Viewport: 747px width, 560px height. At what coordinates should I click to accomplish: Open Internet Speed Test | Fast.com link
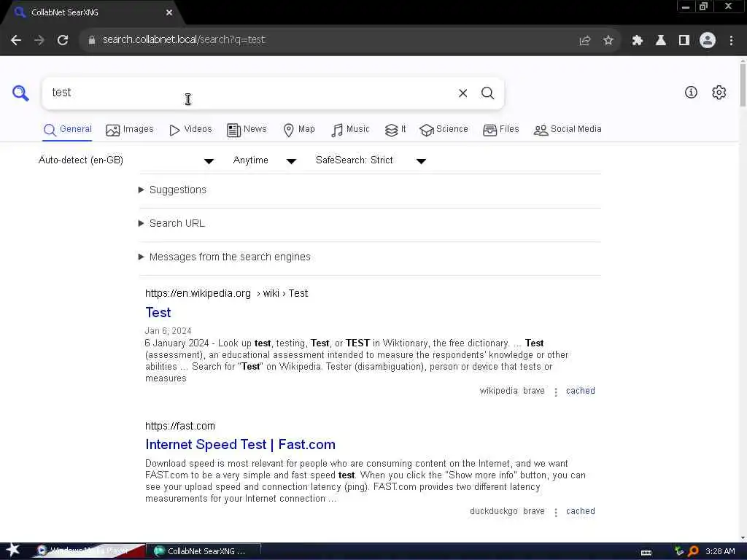pyautogui.click(x=240, y=445)
